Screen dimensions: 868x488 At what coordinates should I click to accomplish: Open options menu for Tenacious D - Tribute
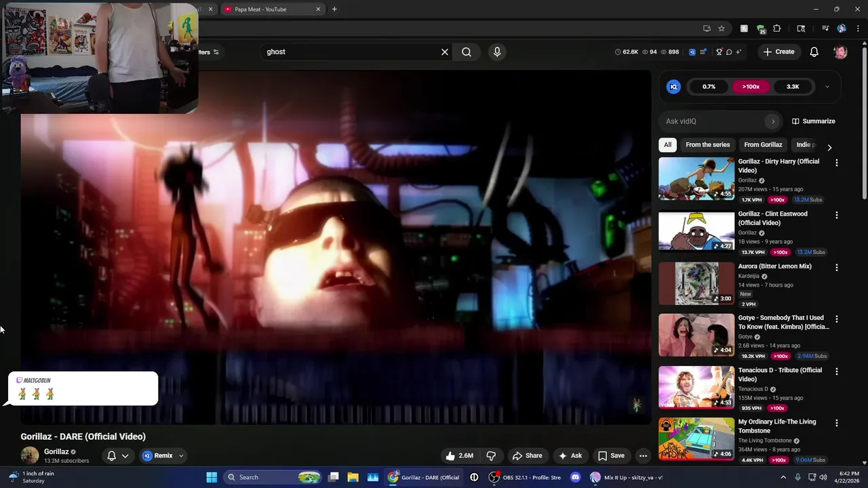tap(836, 371)
